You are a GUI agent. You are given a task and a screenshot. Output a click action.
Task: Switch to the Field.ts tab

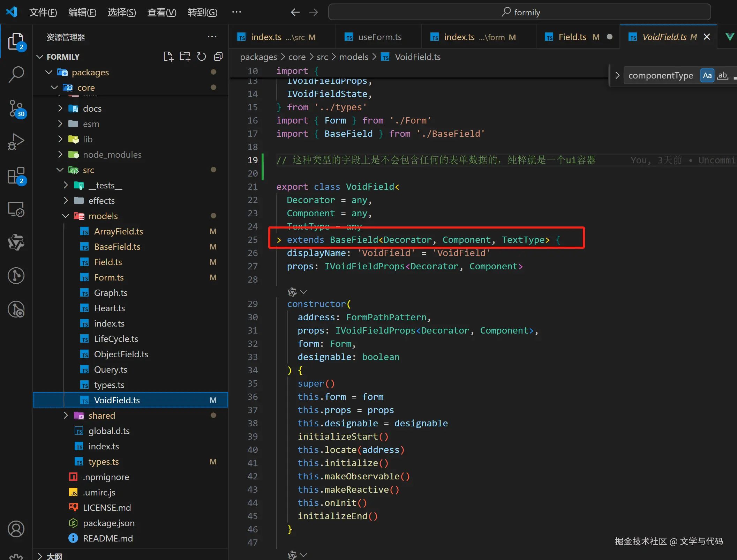pyautogui.click(x=572, y=37)
